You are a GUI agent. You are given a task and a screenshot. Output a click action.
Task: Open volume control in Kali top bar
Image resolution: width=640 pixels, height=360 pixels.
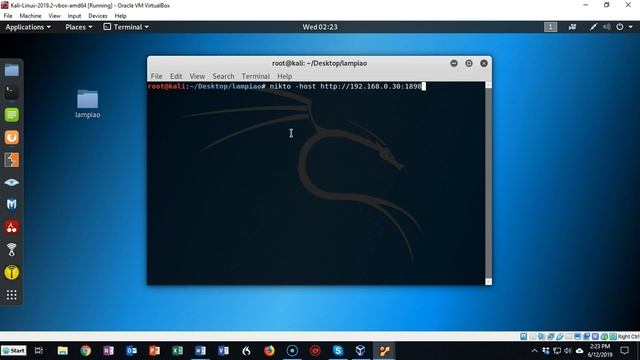607,27
